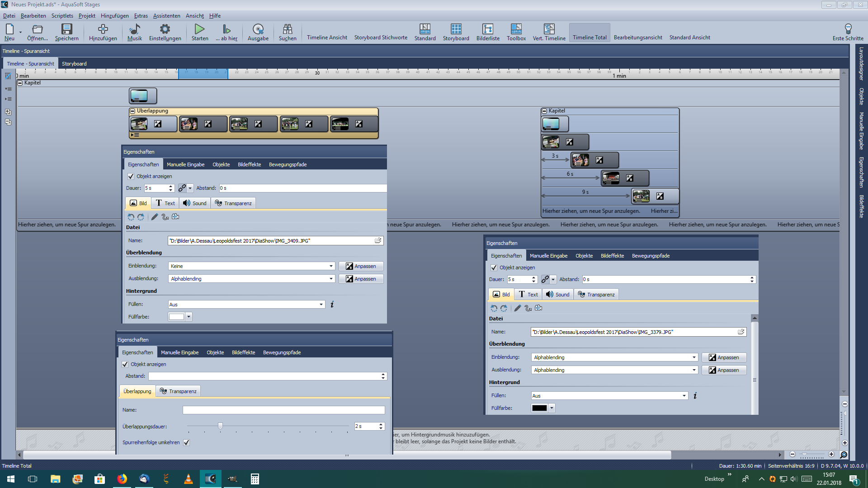Uncheck Objekt anzeigen in Überlappung properties

click(x=125, y=364)
